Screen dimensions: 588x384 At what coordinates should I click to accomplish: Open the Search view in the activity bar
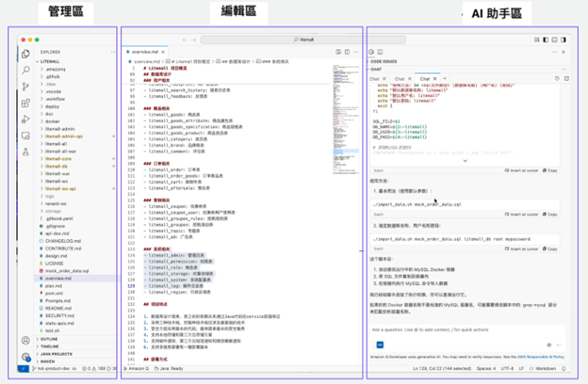tap(25, 70)
